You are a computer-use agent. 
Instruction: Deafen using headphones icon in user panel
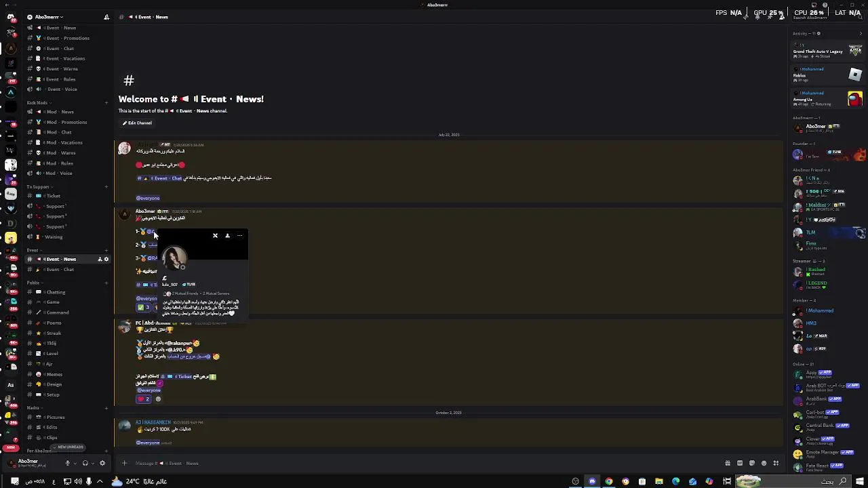(85, 464)
